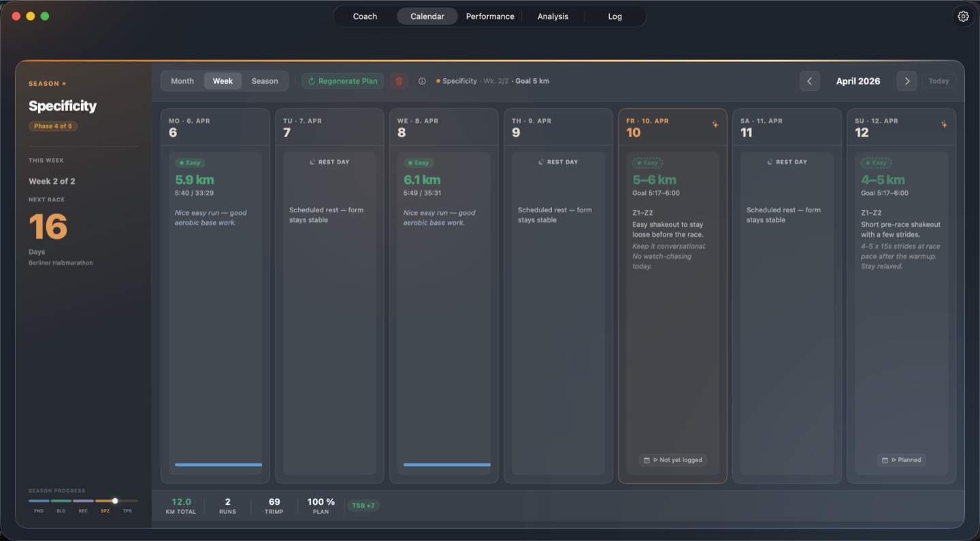The image size is (980, 541).
Task: Expand the Not yet logged entry on Friday
Action: point(672,460)
